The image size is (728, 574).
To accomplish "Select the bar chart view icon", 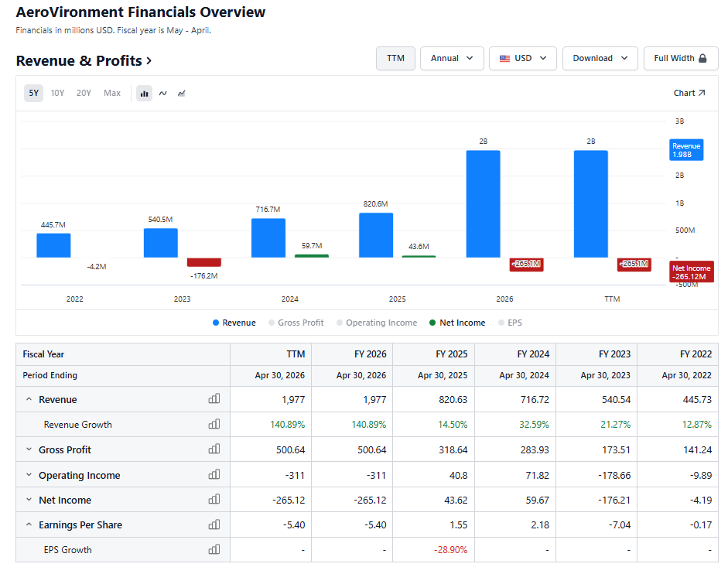I will pyautogui.click(x=145, y=94).
